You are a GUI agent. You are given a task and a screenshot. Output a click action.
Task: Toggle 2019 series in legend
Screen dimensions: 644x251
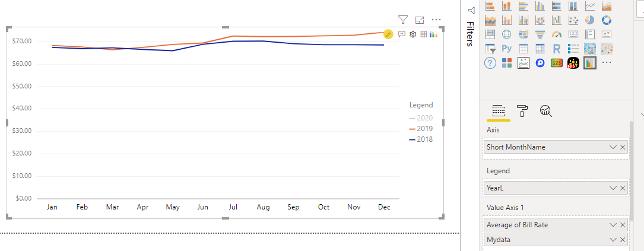coord(421,129)
